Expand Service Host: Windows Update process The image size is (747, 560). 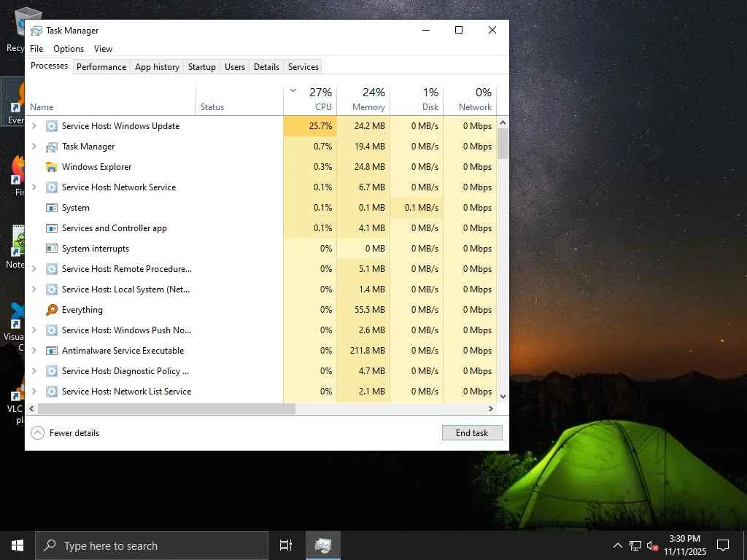coord(34,125)
